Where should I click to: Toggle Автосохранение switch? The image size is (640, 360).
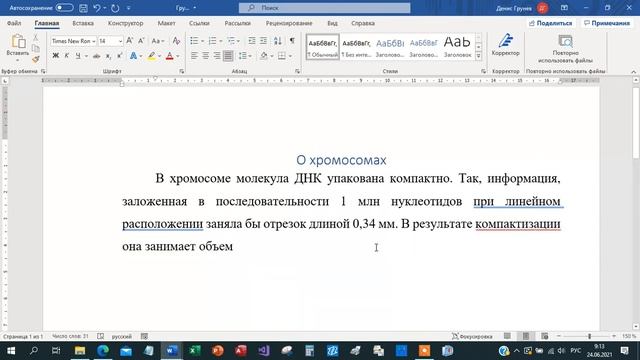click(64, 8)
